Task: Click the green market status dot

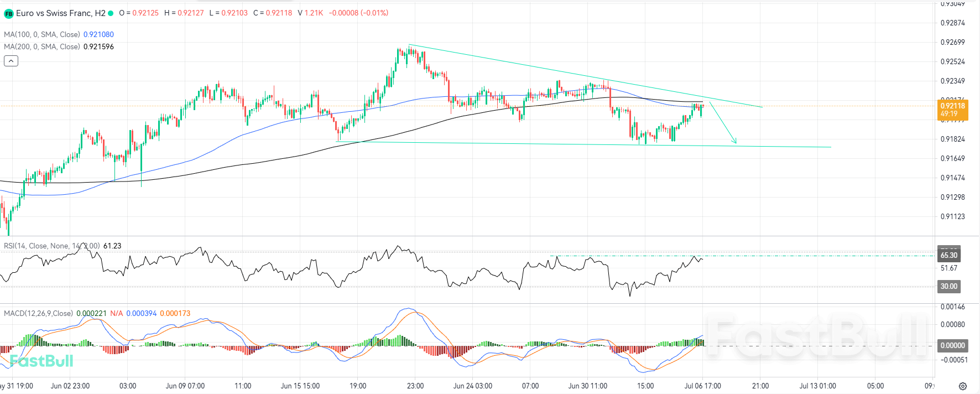Action: point(111,13)
